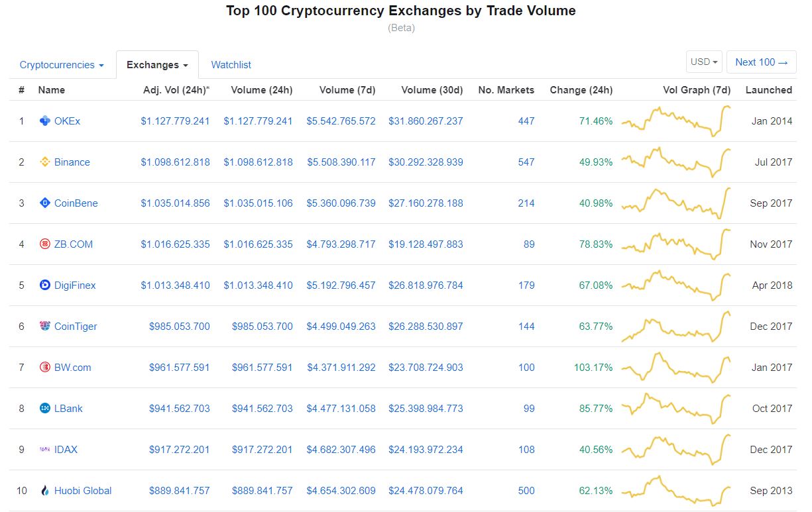
Task: Click Binance 7d volume $5.508.390.117
Action: tap(341, 162)
